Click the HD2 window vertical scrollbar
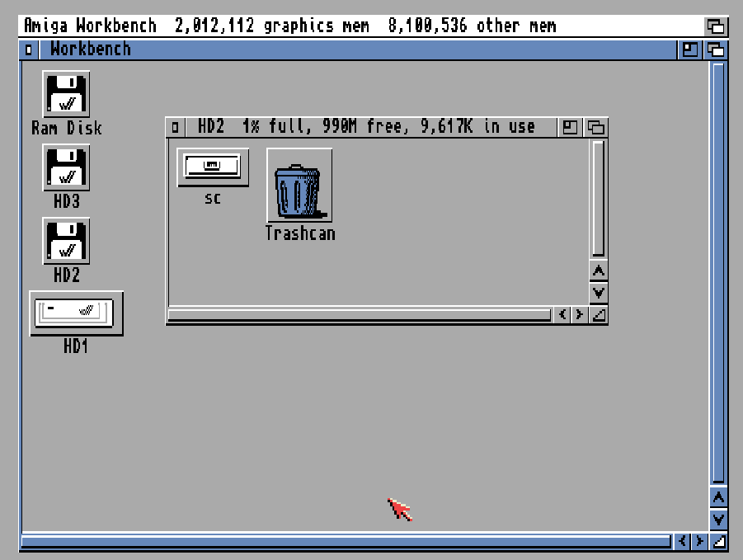The width and height of the screenshot is (743, 560). (x=599, y=198)
